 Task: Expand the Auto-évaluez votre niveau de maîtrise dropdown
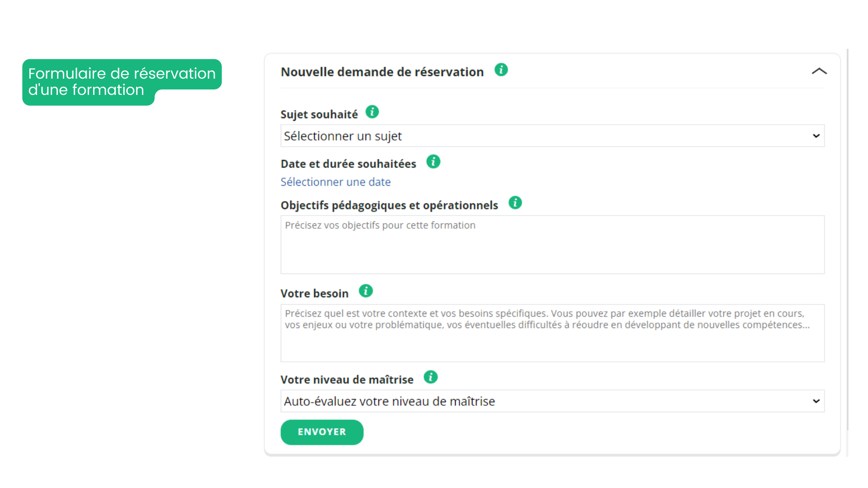coord(552,401)
